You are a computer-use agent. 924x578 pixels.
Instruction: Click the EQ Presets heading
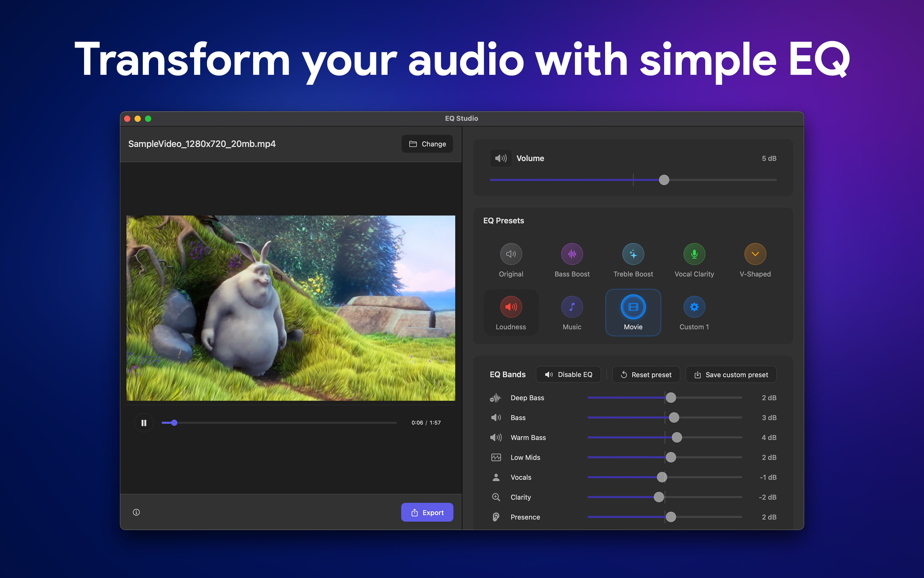[x=504, y=221]
